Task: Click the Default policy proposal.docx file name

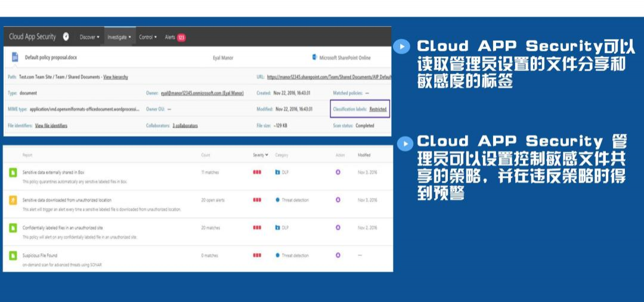Action: [51, 57]
